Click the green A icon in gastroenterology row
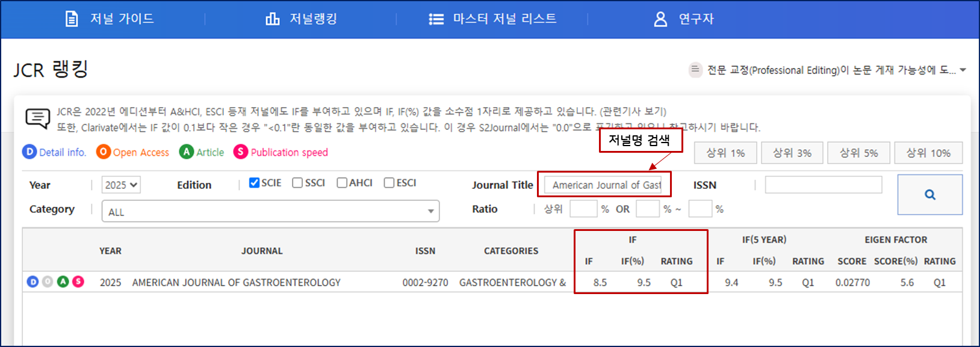The image size is (980, 347). tap(63, 281)
